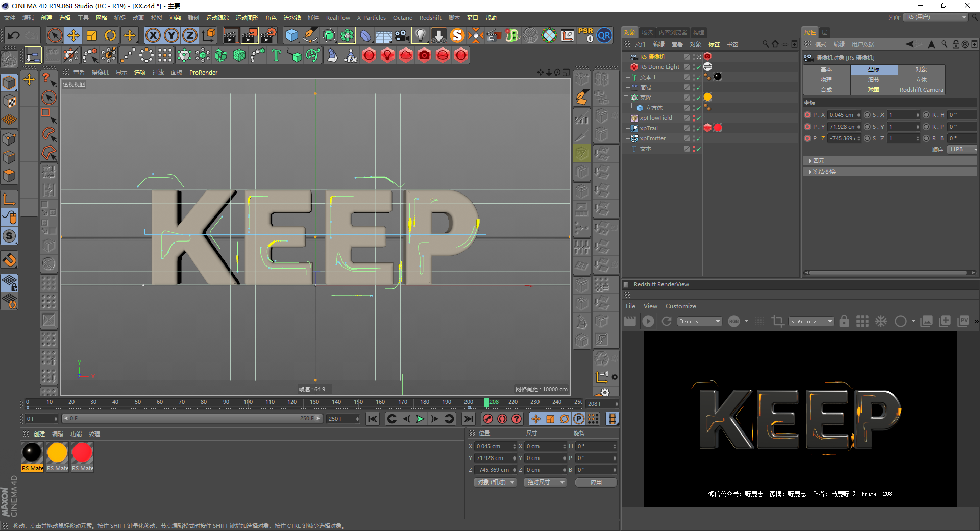The width and height of the screenshot is (980, 531).
Task: Open the RealFlow menu
Action: coord(338,18)
